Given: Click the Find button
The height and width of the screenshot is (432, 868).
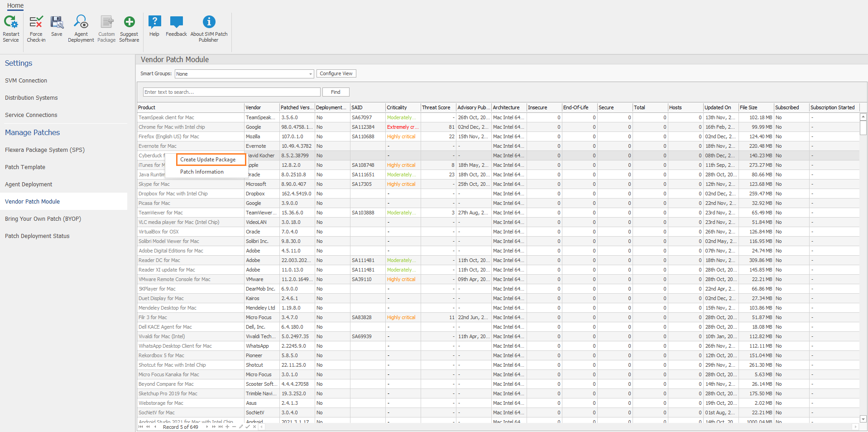Looking at the screenshot, I should click(336, 92).
